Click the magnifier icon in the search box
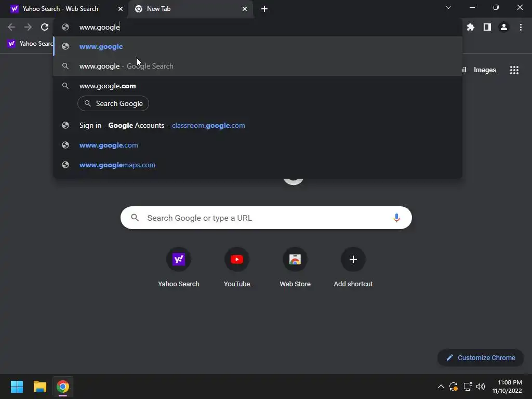The image size is (532, 399). click(135, 218)
